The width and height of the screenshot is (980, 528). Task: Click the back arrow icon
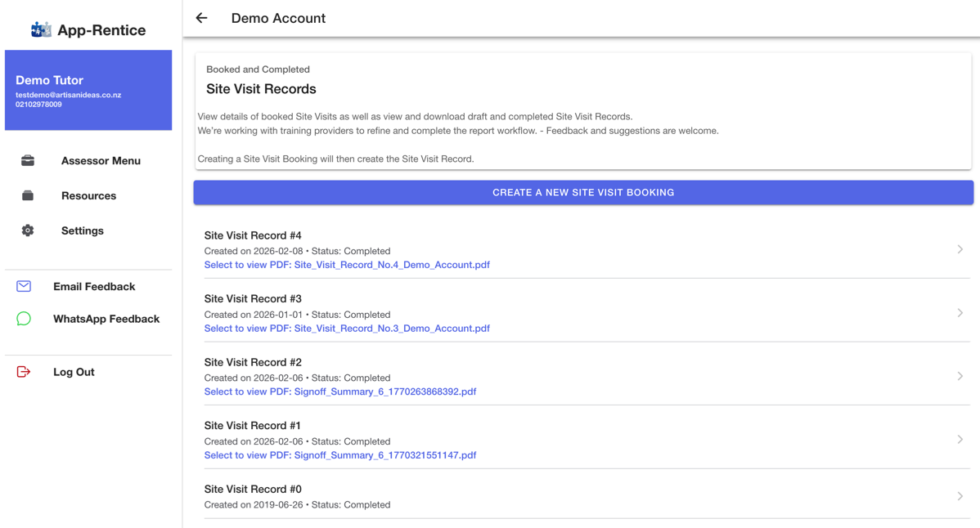(x=201, y=18)
